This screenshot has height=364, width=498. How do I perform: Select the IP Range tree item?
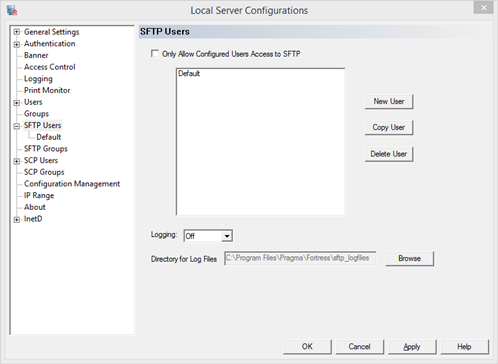point(39,196)
